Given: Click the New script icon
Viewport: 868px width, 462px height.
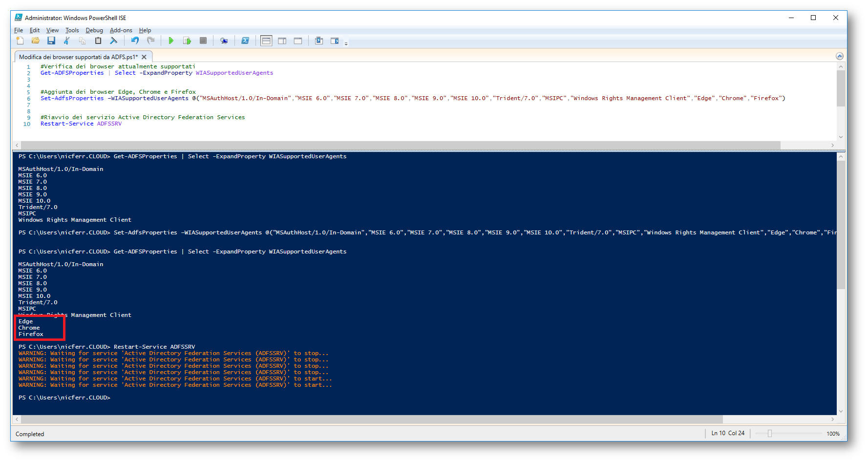Looking at the screenshot, I should coord(20,41).
